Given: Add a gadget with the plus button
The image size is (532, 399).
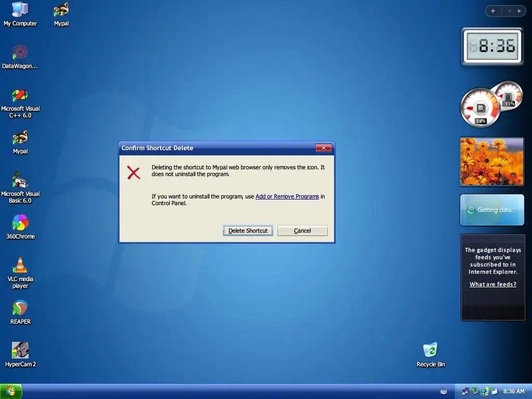Looking at the screenshot, I should coord(493,11).
